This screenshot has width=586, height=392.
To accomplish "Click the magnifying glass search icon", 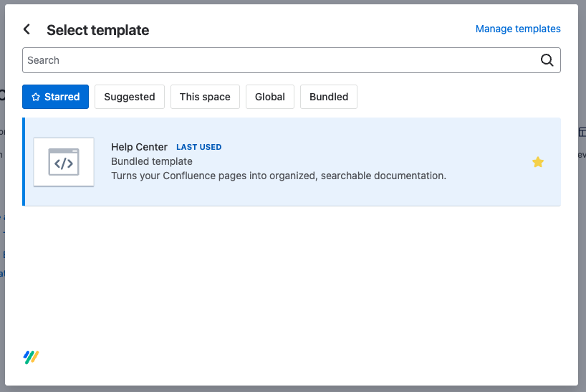I will [x=547, y=60].
